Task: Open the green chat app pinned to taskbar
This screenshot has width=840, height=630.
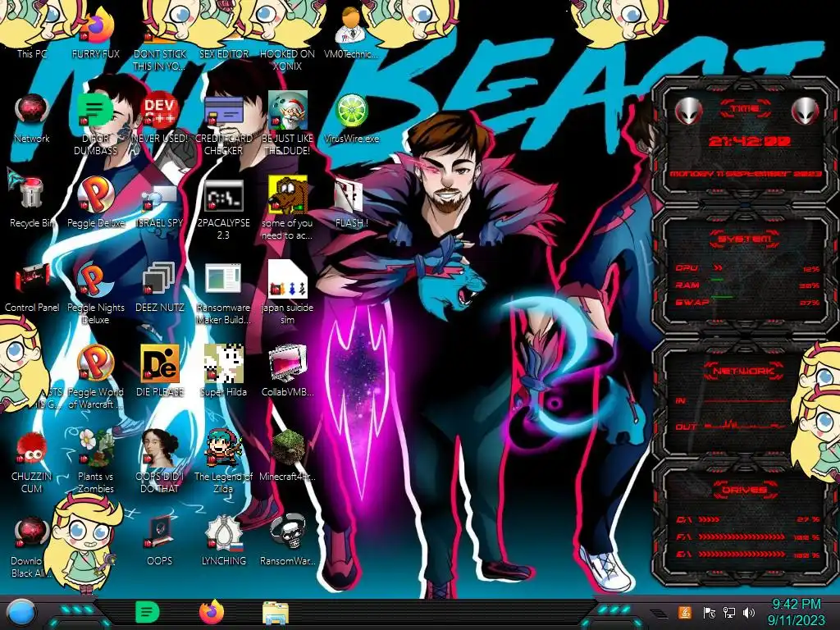Action: (x=148, y=612)
